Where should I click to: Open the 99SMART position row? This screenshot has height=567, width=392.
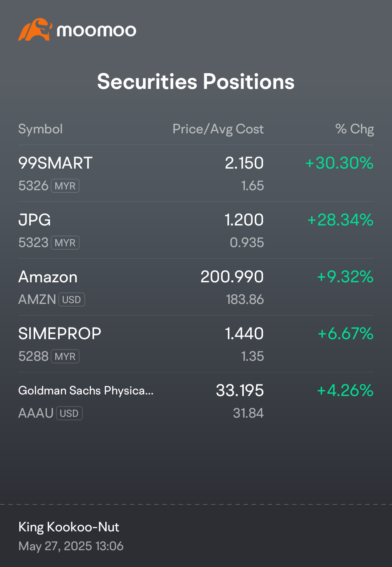pyautogui.click(x=196, y=173)
